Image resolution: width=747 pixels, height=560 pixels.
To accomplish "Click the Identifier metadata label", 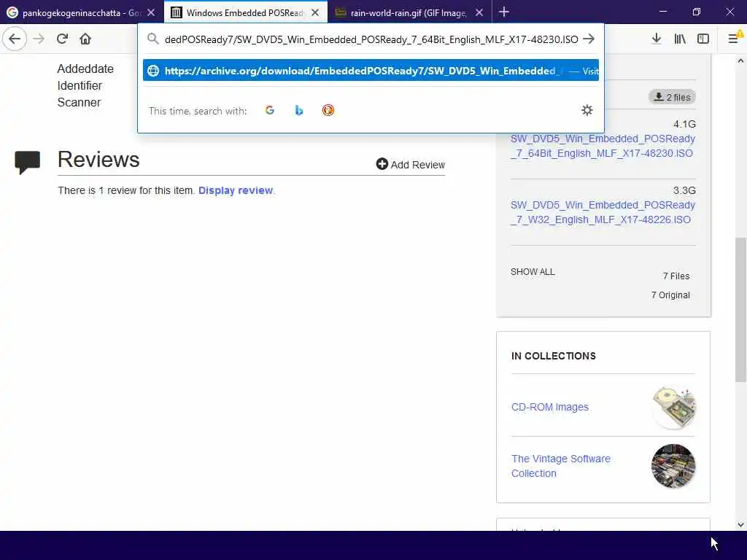I will pos(80,86).
